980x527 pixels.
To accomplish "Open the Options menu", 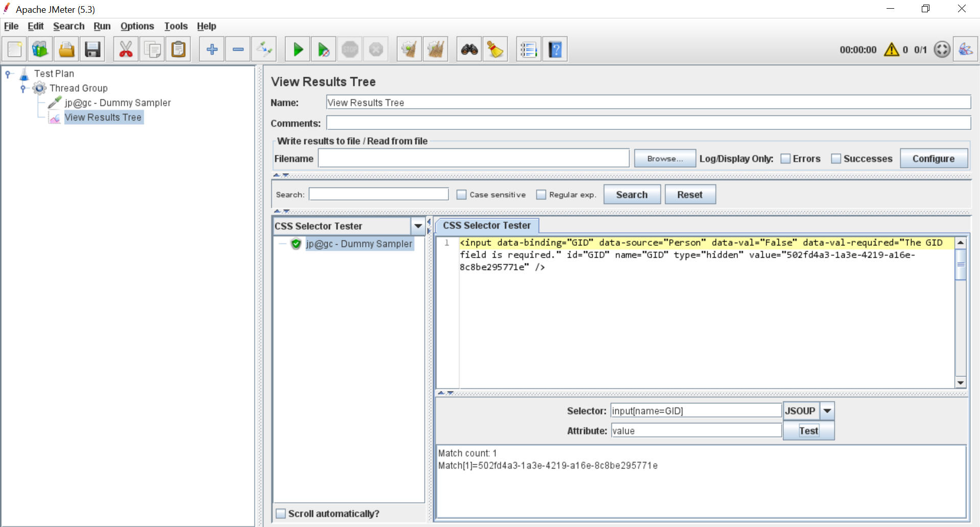I will (137, 26).
